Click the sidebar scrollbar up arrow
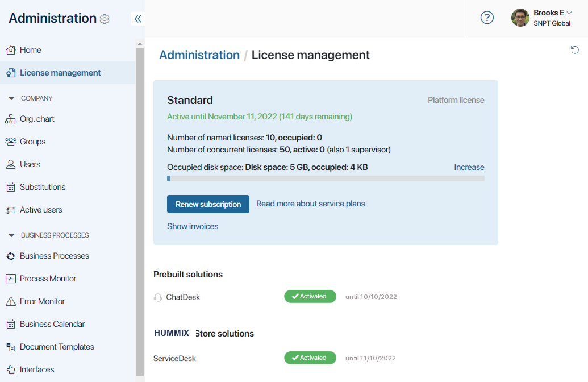 point(140,44)
